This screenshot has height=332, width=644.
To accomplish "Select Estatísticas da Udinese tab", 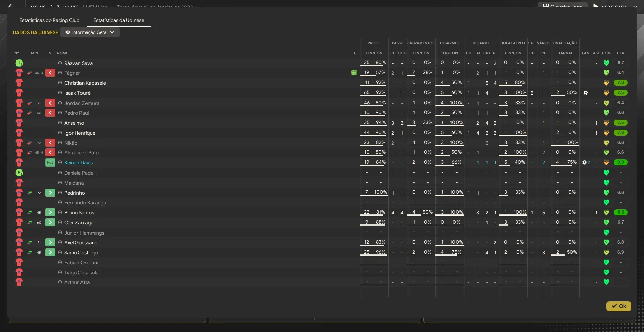I will coord(119,20).
